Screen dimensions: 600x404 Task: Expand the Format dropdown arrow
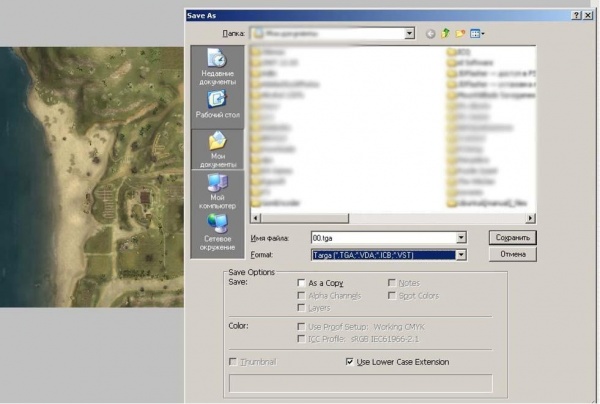point(461,255)
